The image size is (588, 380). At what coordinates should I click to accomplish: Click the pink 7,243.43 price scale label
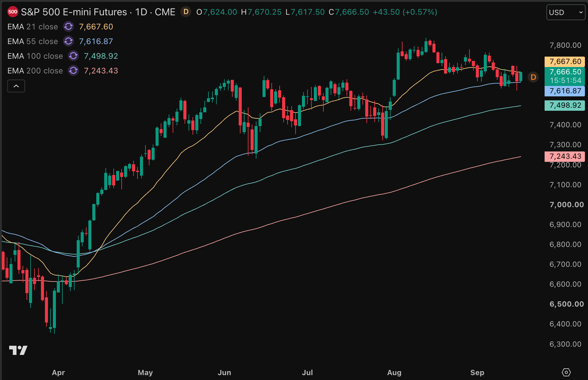(x=565, y=156)
